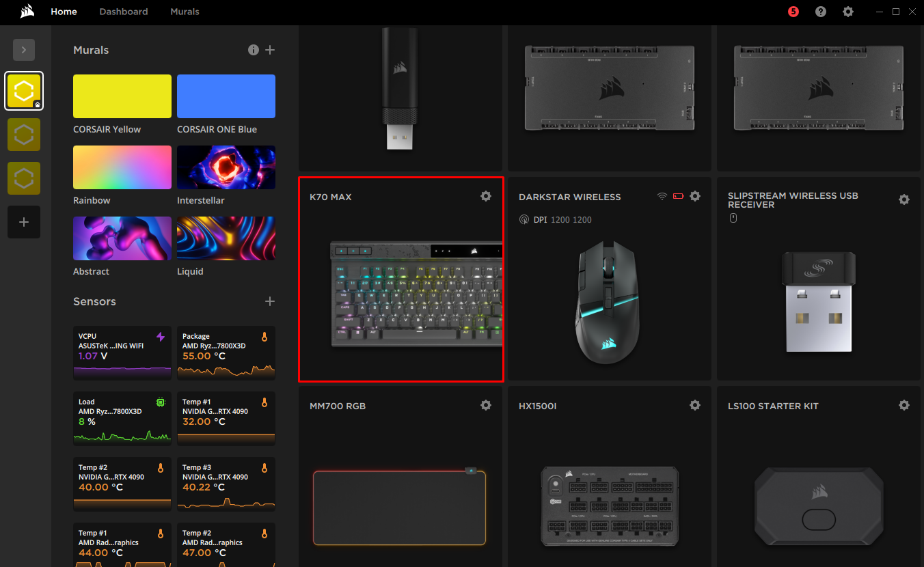Screen dimensions: 924x567
Task: Open iCUE help
Action: (x=820, y=12)
